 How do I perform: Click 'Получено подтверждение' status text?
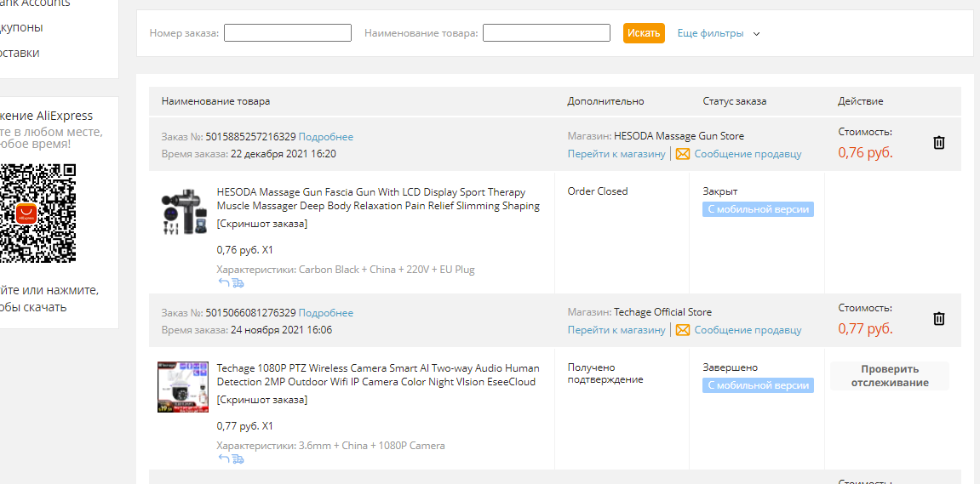click(605, 373)
